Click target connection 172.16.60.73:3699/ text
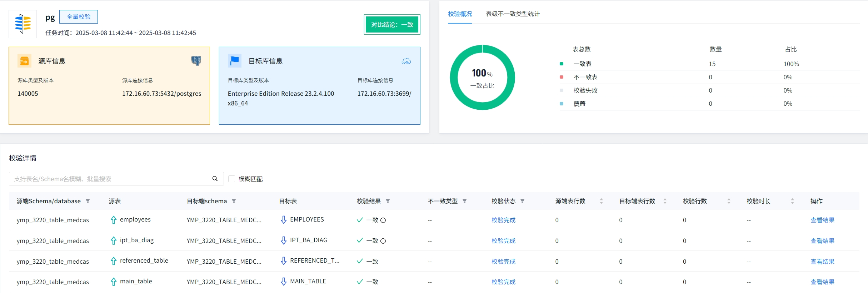 pos(384,94)
